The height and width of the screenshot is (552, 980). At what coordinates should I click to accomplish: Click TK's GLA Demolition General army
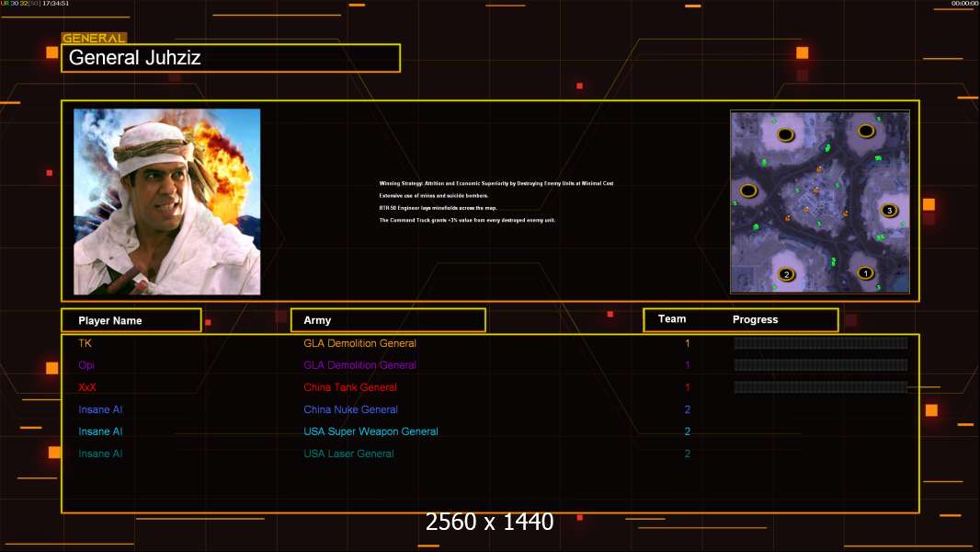pyautogui.click(x=359, y=343)
